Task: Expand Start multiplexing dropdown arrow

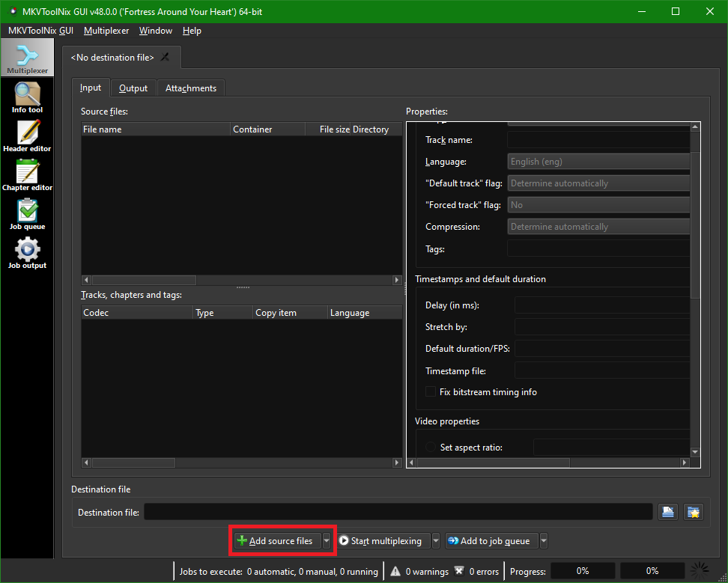Action: click(x=435, y=541)
